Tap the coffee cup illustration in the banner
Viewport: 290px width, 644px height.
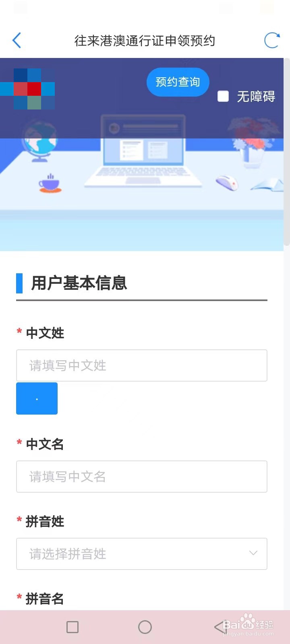point(50,184)
